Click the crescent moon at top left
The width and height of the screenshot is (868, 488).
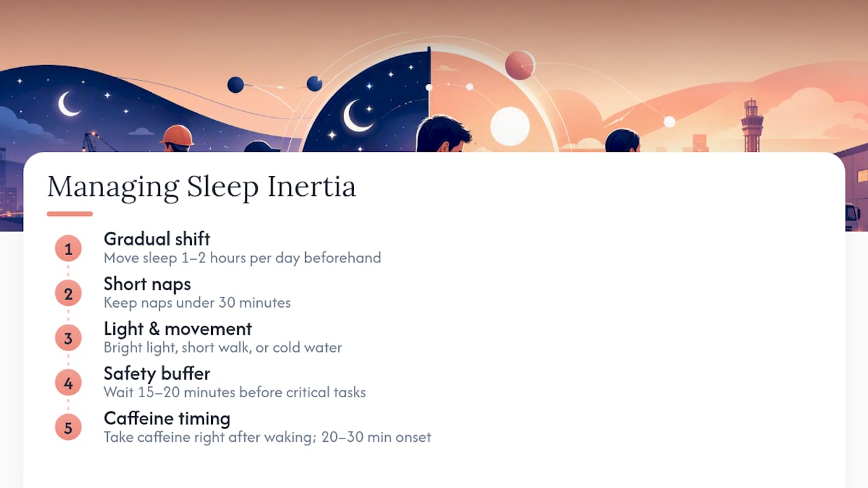point(68,104)
